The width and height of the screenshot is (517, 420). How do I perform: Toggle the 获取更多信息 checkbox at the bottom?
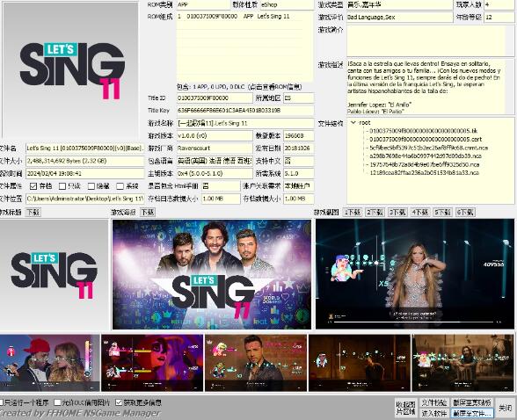(119, 402)
